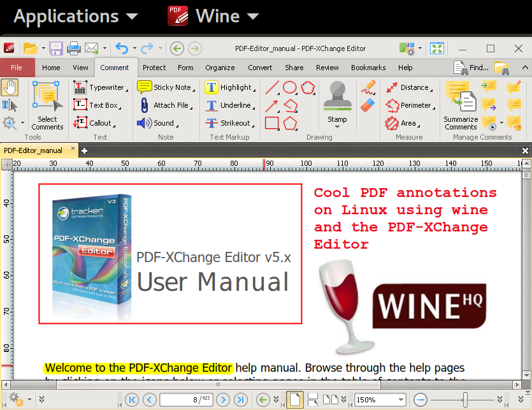Toggle full screen mode icon
This screenshot has width=532, height=410.
coord(437,48)
